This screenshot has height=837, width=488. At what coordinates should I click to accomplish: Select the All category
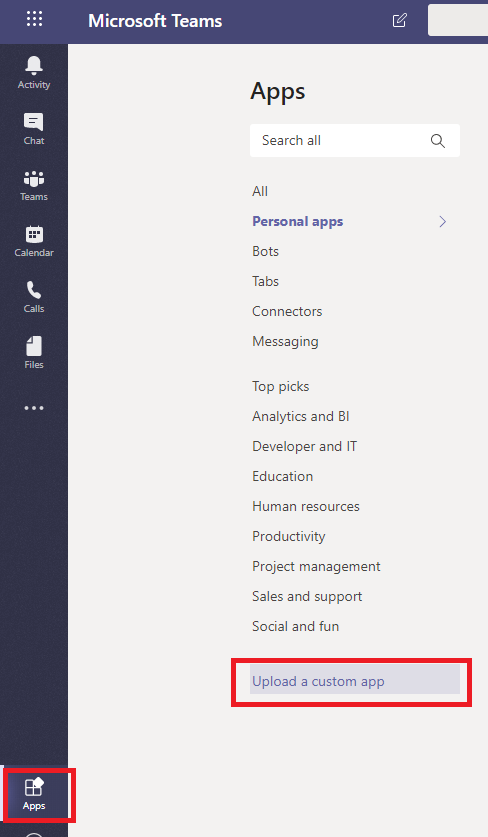click(x=260, y=191)
